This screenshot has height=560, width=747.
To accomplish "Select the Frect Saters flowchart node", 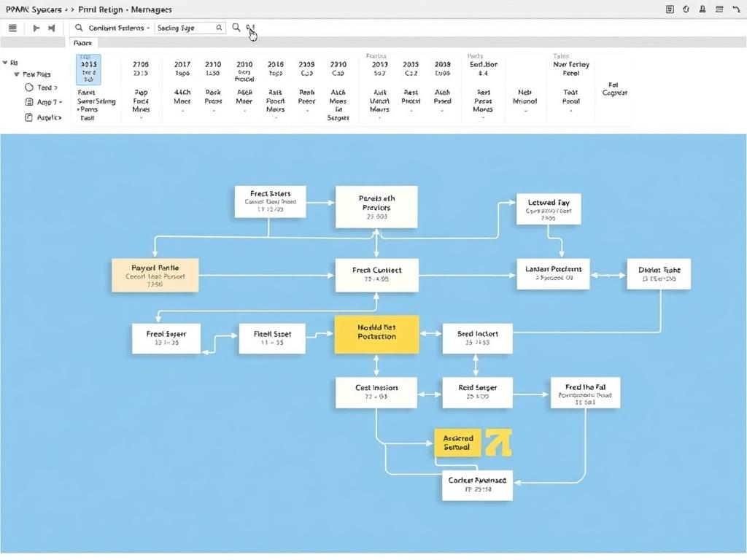I will (x=270, y=202).
